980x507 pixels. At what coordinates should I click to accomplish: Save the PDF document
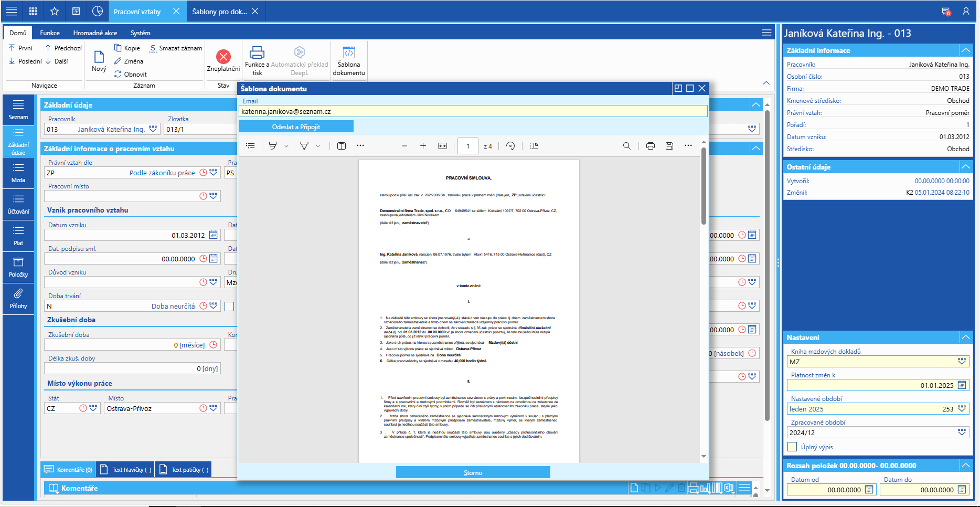(669, 146)
